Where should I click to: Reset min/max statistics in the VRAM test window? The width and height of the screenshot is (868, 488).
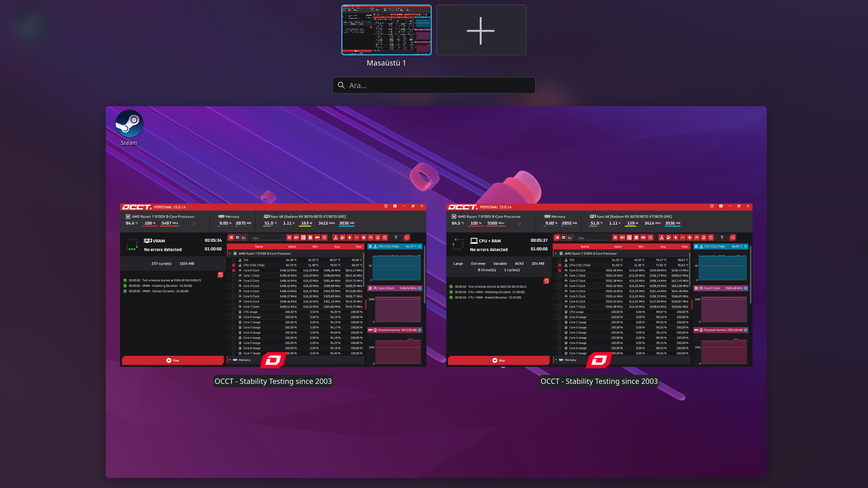click(x=407, y=237)
